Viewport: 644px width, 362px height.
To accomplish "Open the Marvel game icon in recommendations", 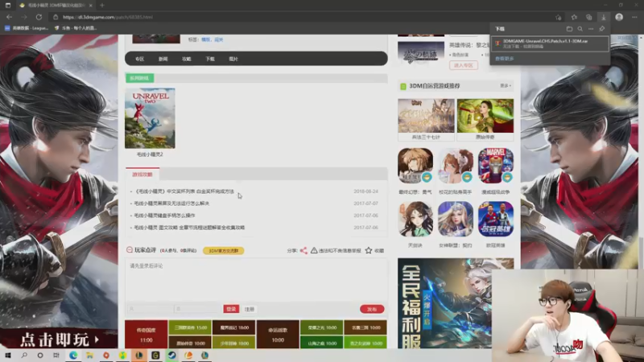I will 496,166.
